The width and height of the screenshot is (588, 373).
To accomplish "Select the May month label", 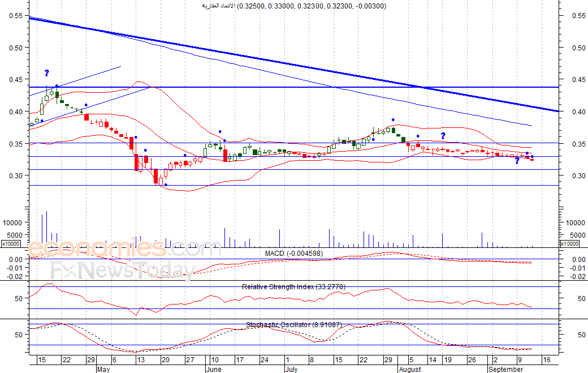I will pos(103,369).
